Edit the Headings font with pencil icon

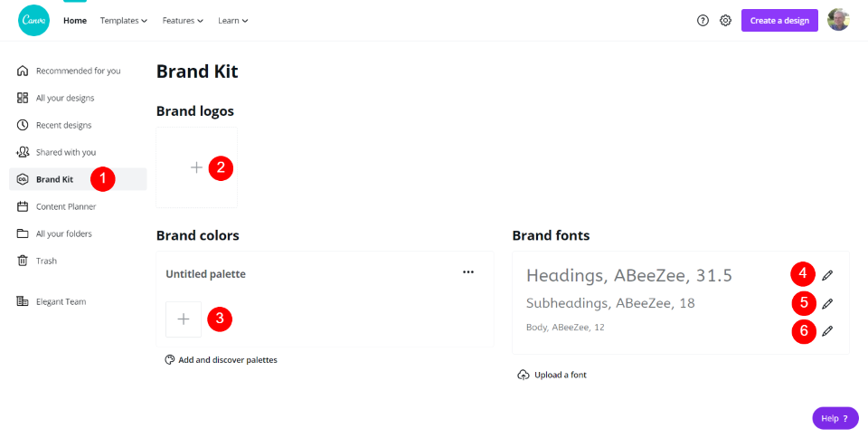827,274
